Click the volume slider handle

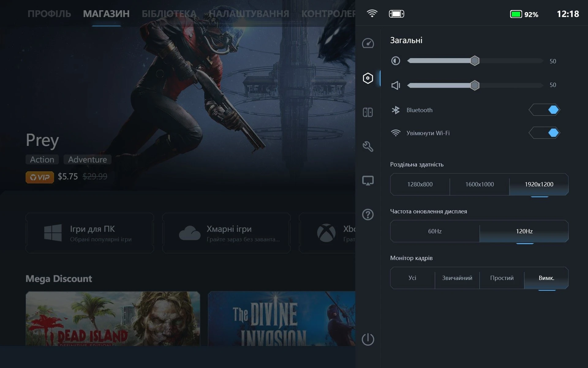pos(475,85)
